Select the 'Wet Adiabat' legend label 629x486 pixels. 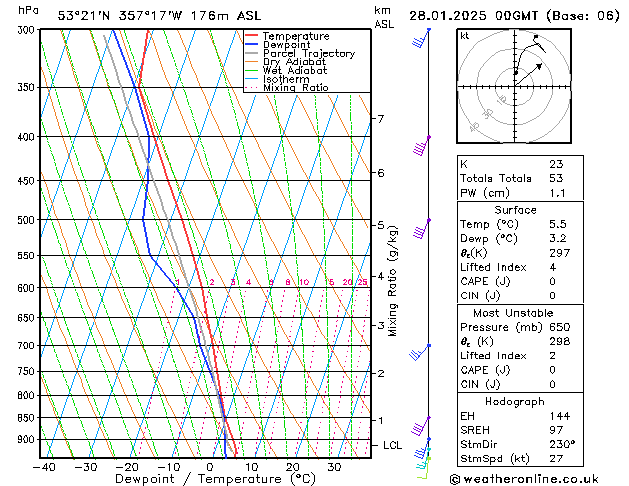click(295, 71)
